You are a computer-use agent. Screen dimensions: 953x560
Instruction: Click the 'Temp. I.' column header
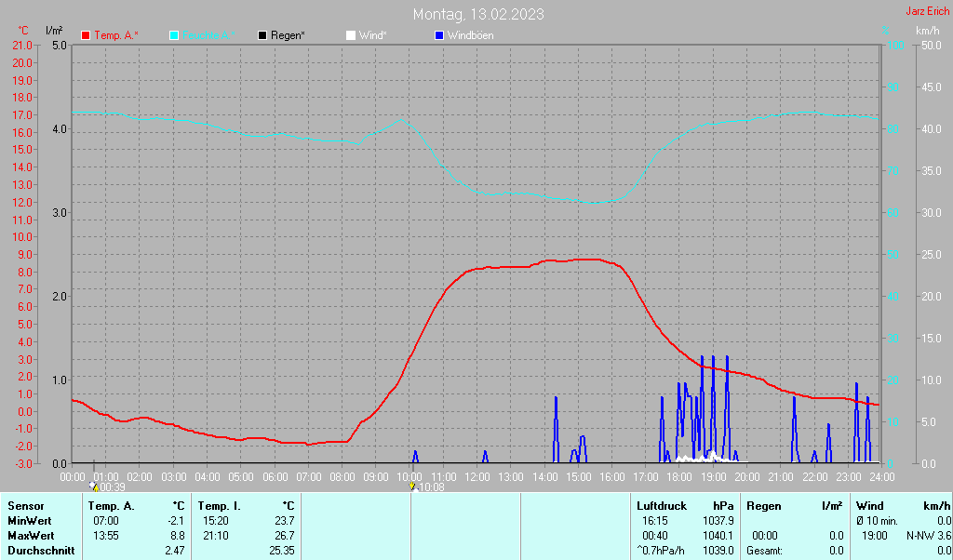(219, 506)
